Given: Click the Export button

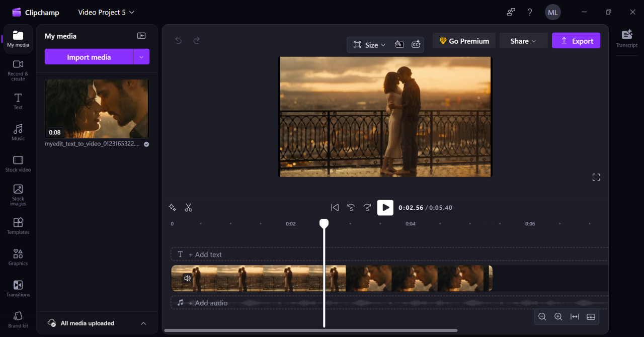Looking at the screenshot, I should coord(576,41).
